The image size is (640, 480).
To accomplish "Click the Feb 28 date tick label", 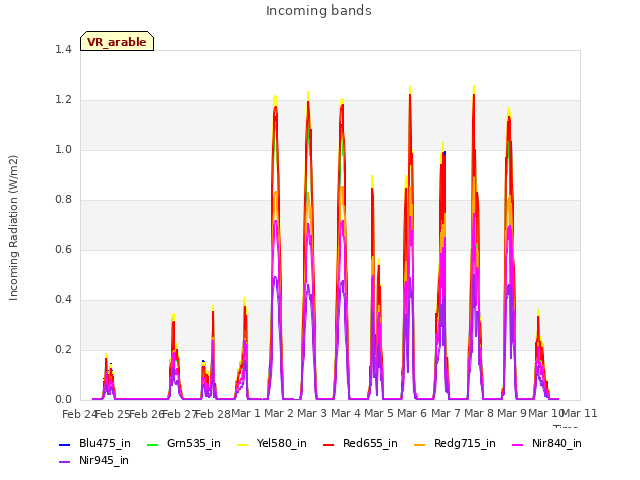I will 213,414.
